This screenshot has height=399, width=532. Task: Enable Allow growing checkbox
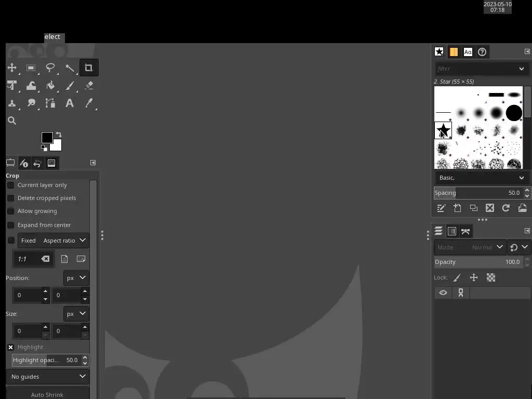click(11, 211)
